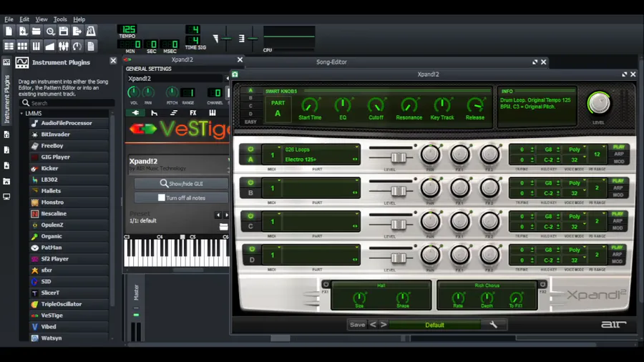Show the Song Editor toolbar icon

pos(9,46)
